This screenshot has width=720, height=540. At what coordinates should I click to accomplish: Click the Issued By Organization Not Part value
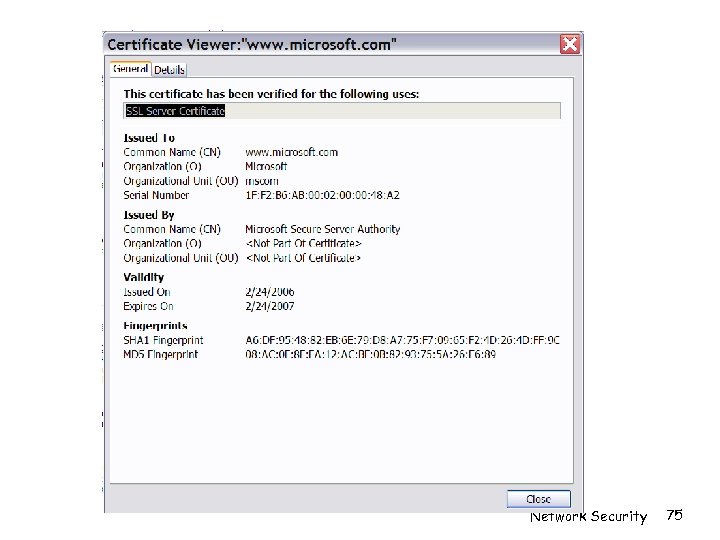(304, 243)
